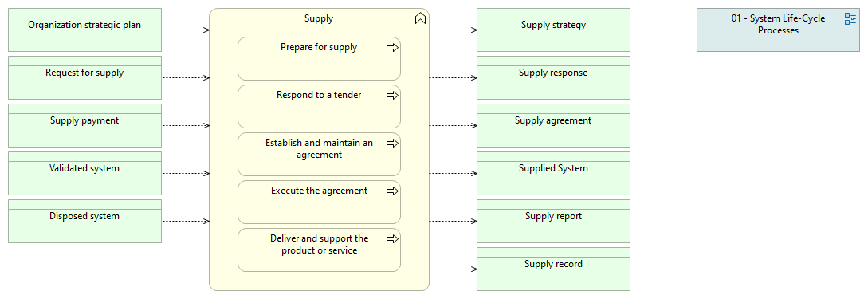Click the function chevron icon on the Supply group
This screenshot has height=299, width=868.
coord(420,19)
